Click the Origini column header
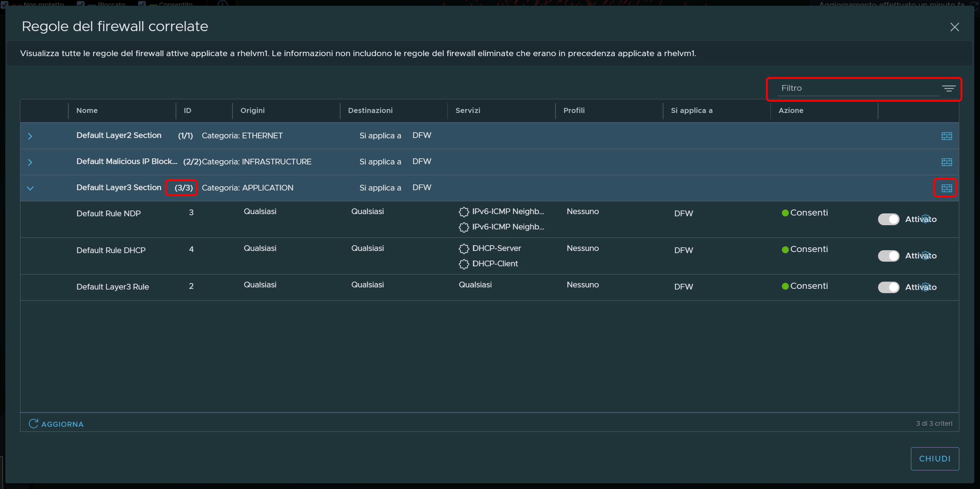Screen dimensions: 980x489 coord(252,110)
